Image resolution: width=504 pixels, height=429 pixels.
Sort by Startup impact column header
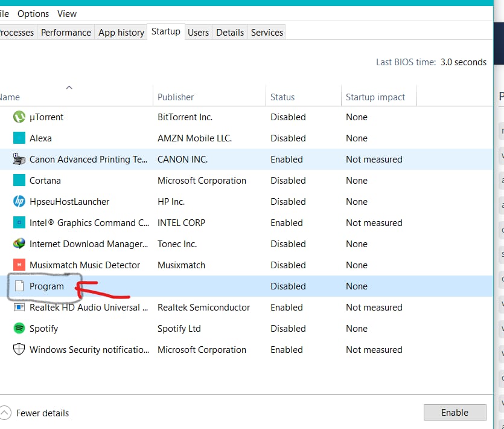pos(378,97)
